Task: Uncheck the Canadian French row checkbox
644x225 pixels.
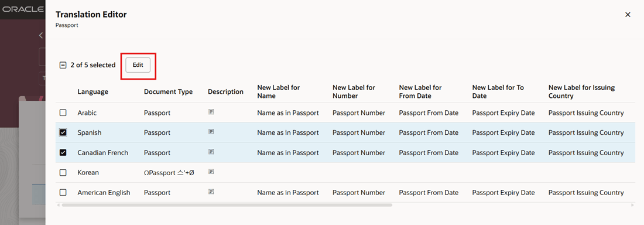Action: (63, 152)
